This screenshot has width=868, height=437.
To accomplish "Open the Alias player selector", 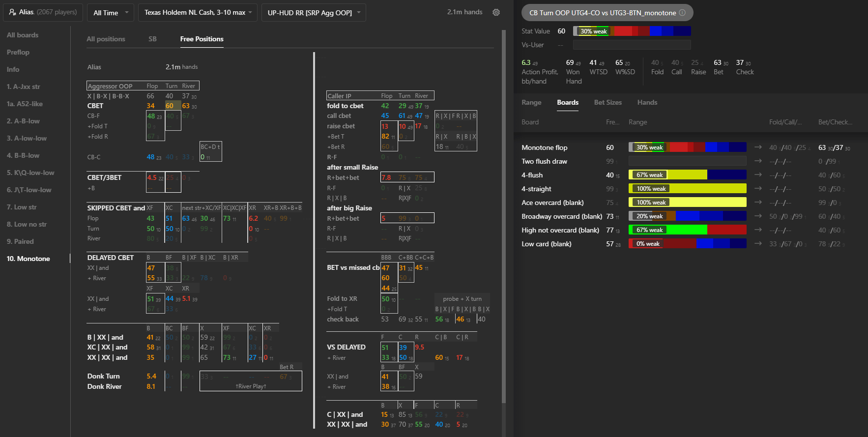I will tap(43, 12).
